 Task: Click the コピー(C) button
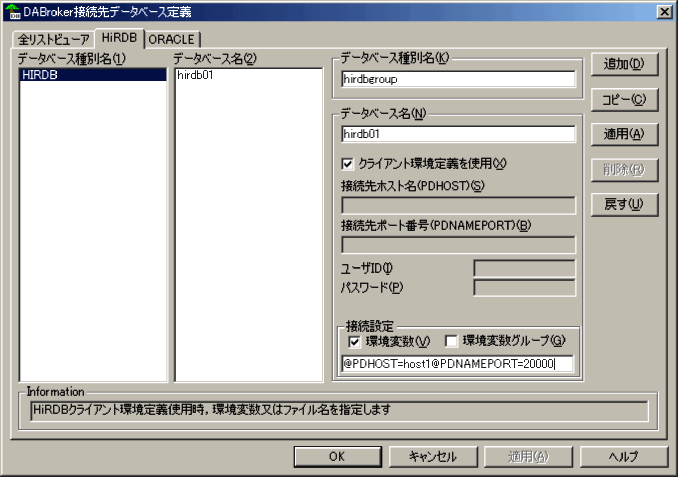coord(624,100)
